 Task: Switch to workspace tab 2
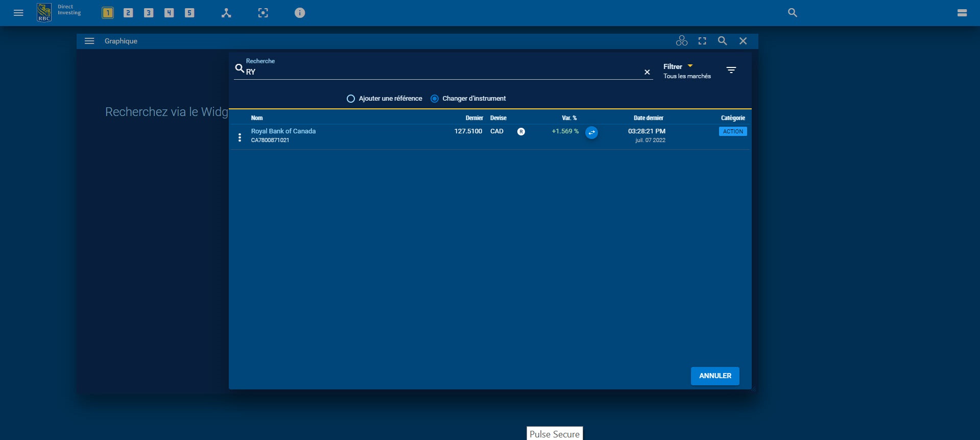pyautogui.click(x=128, y=13)
